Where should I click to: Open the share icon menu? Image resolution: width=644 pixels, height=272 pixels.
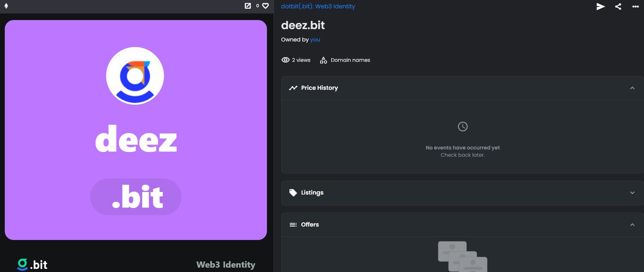tap(618, 7)
